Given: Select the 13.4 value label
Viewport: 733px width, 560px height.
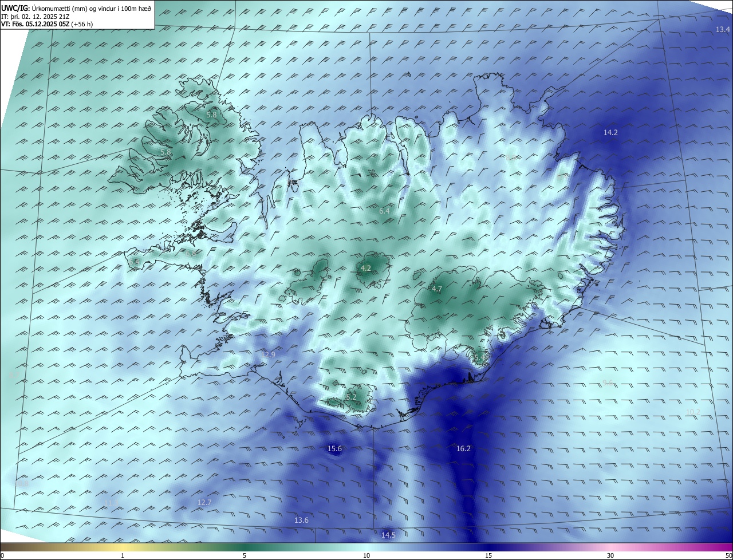Looking at the screenshot, I should pos(723,29).
